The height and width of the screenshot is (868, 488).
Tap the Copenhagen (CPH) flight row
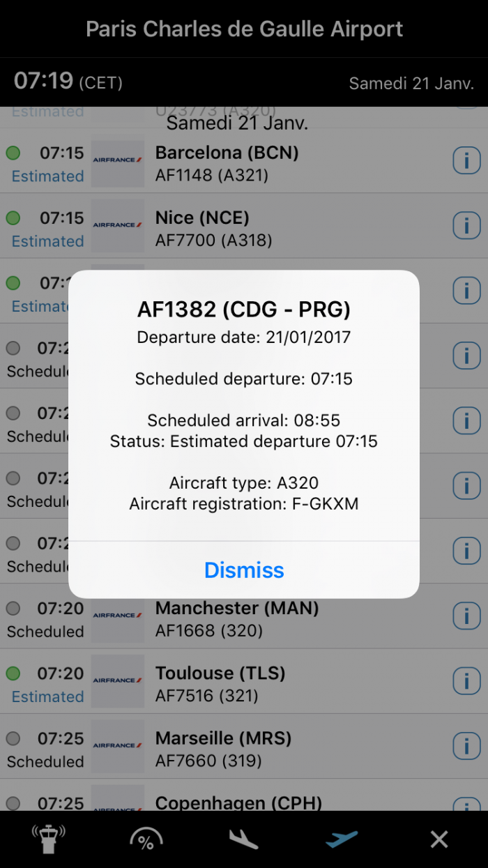pos(279,802)
